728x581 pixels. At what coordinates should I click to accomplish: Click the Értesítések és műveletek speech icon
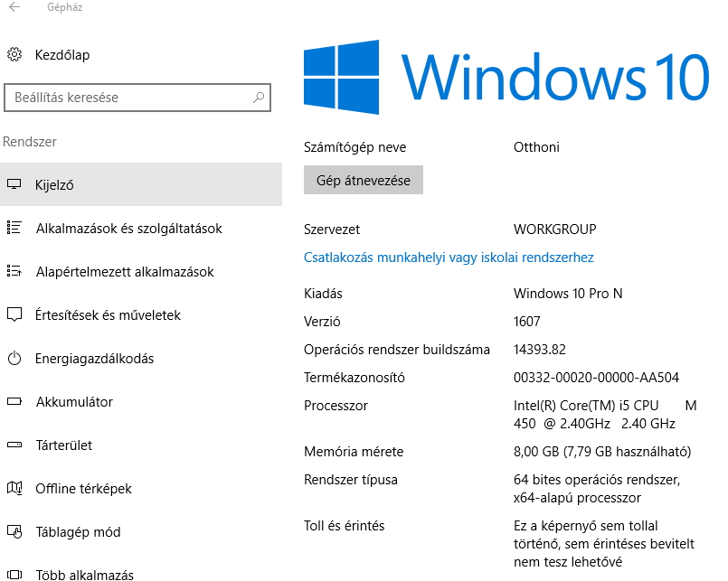(14, 314)
